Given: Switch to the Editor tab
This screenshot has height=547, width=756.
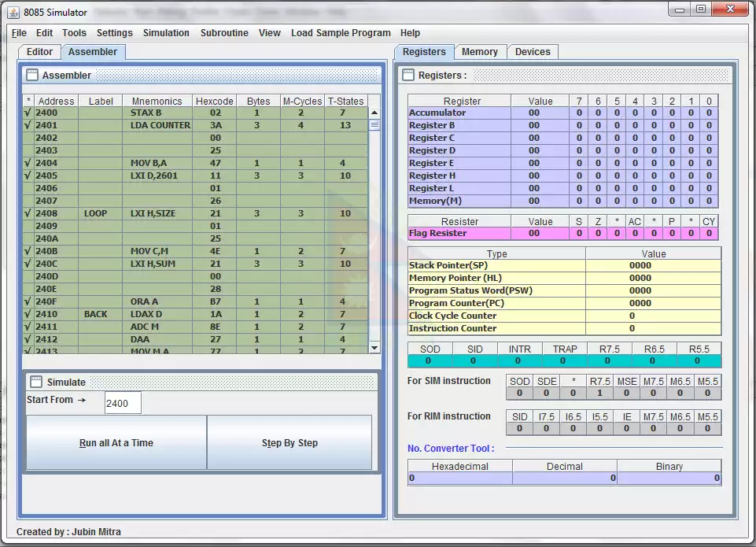Looking at the screenshot, I should (39, 52).
